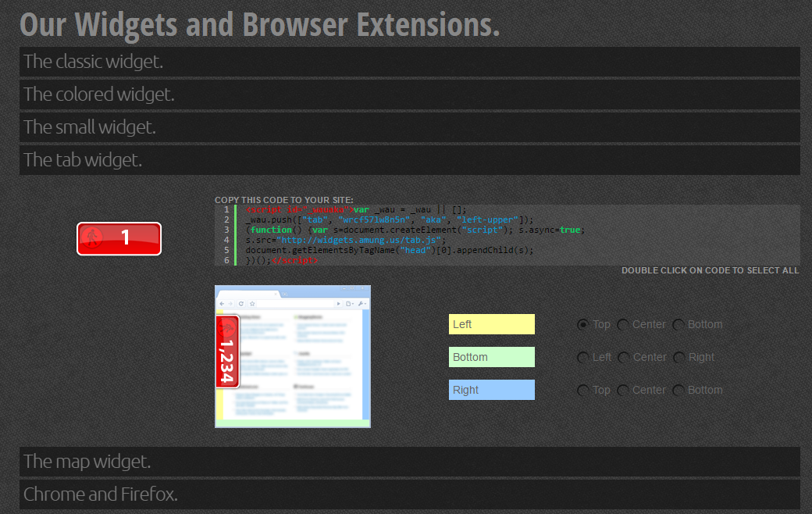Select Center for the Left tab position
This screenshot has width=812, height=514.
point(623,324)
